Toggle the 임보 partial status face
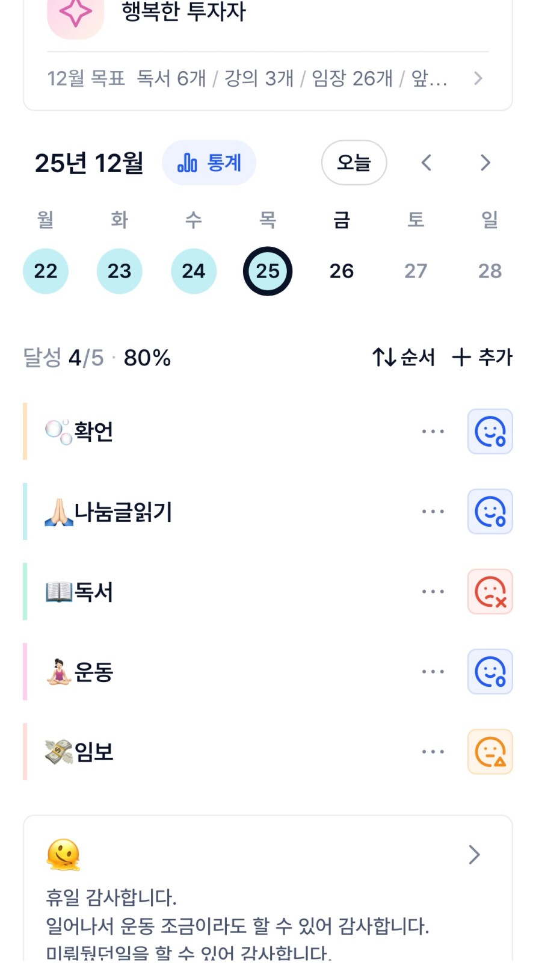This screenshot has height=980, width=536. [x=490, y=752]
